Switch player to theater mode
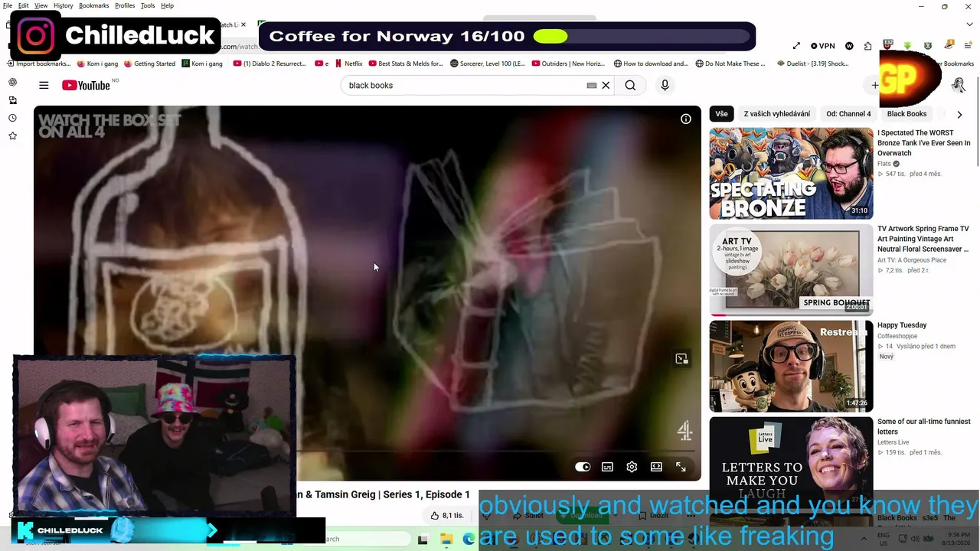This screenshot has width=980, height=551. (656, 467)
